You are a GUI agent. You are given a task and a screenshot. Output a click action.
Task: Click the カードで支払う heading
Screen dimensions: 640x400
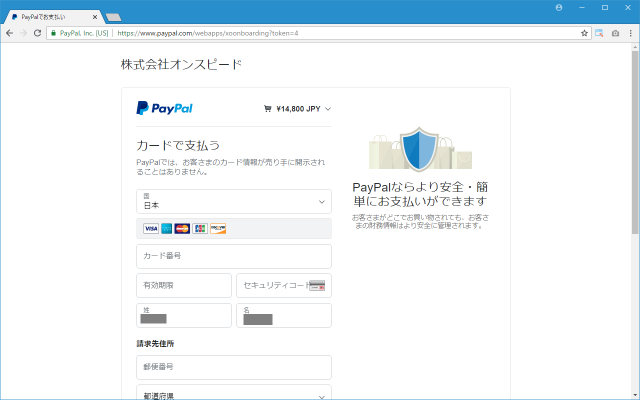coord(178,145)
